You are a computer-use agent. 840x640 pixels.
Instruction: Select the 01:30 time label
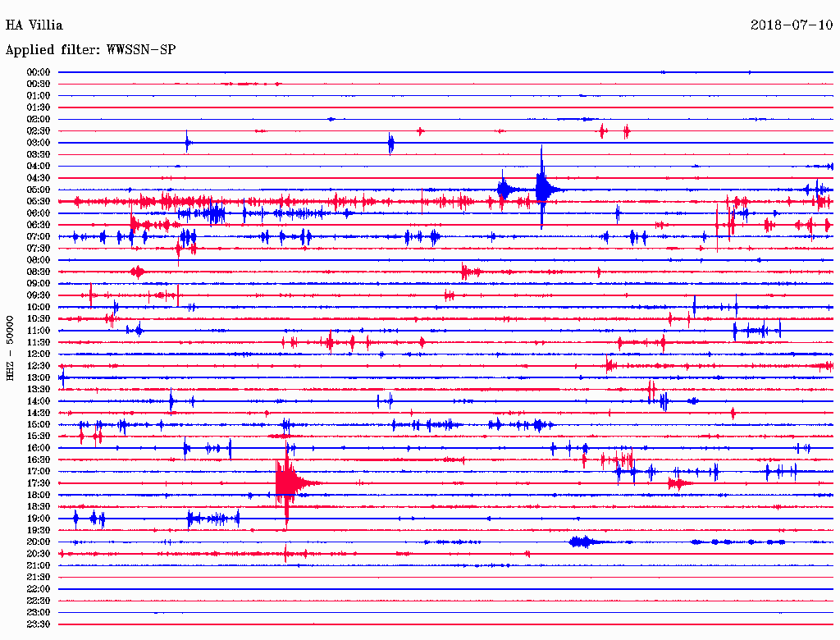coord(39,107)
